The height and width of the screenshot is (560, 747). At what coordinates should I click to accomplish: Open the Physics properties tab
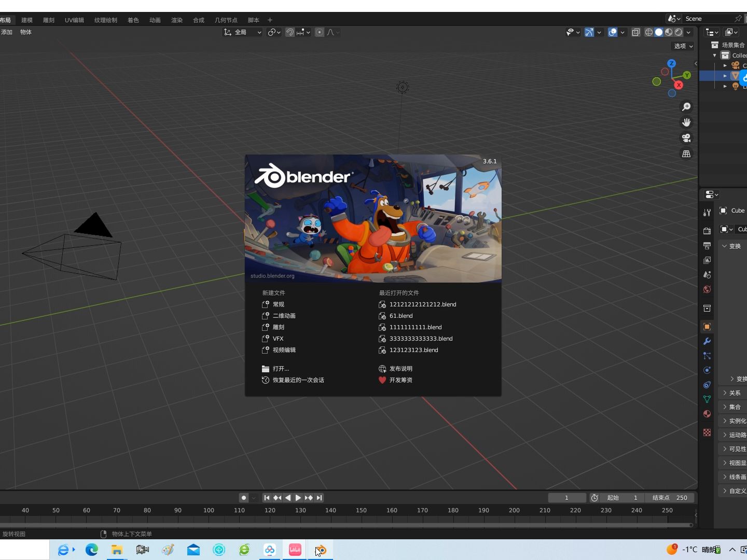[x=707, y=370]
